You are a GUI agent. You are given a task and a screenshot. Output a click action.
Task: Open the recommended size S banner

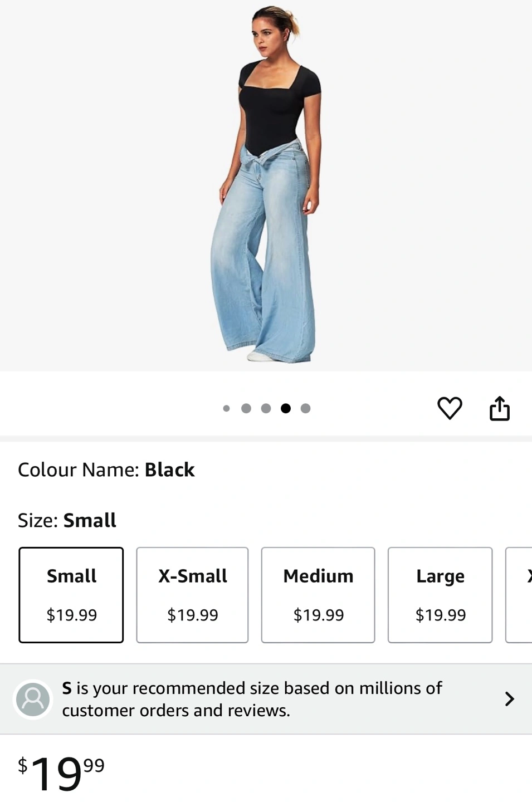click(266, 699)
